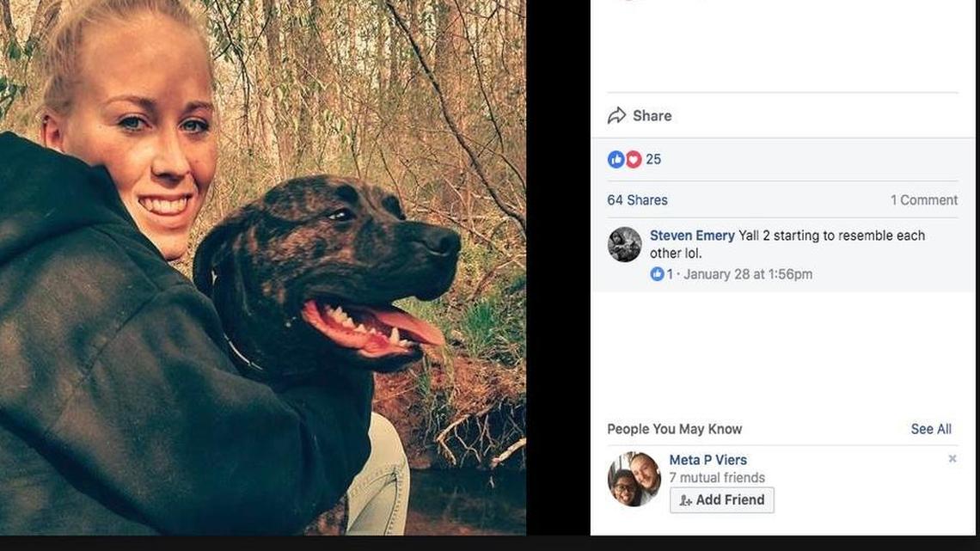Click the Share arrow icon

pyautogui.click(x=616, y=114)
